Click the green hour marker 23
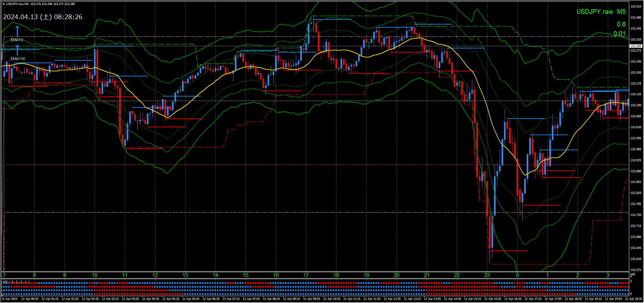Screen dimensions: 644x303 (x=487, y=275)
